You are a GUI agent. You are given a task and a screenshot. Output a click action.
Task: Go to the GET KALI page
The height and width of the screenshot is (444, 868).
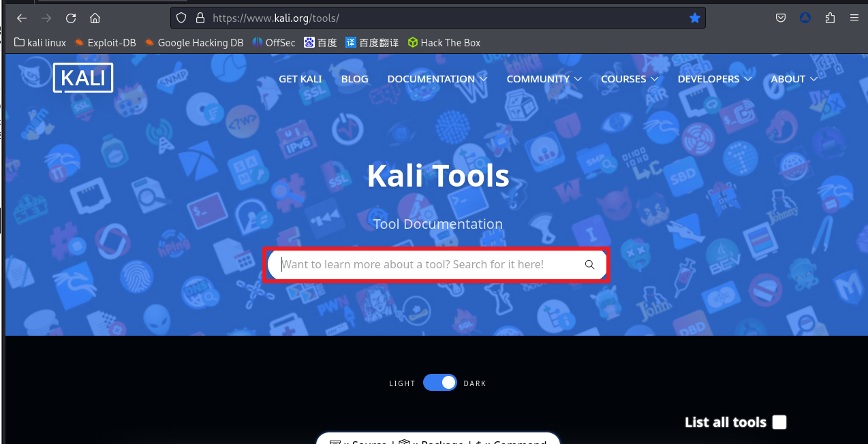click(x=300, y=79)
